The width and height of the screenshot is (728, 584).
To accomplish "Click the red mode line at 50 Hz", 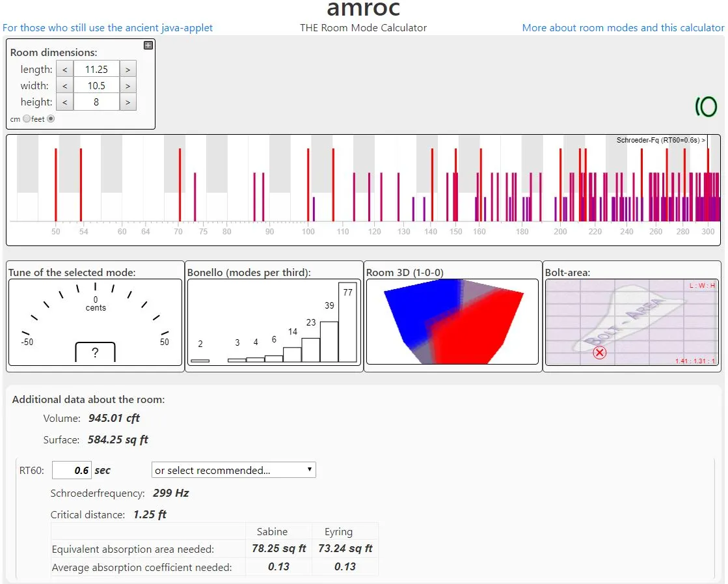I will [x=56, y=185].
